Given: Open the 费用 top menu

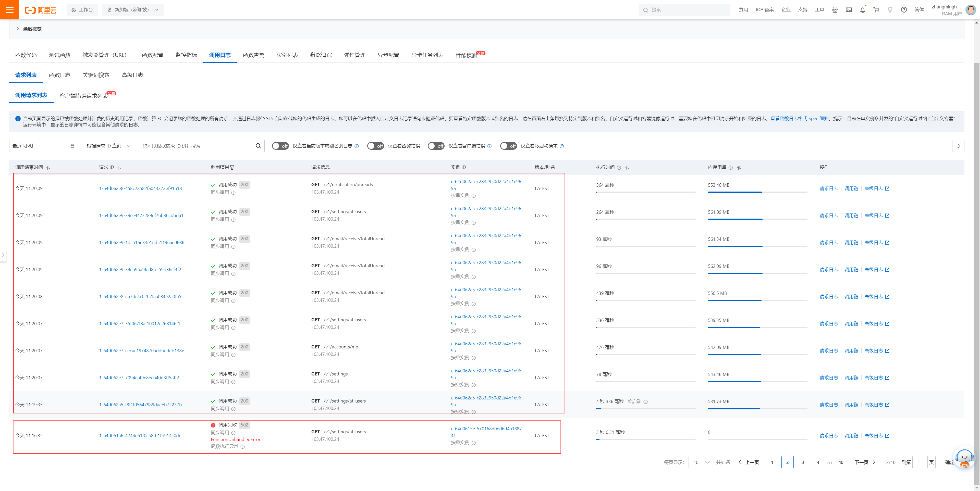Looking at the screenshot, I should (x=743, y=10).
